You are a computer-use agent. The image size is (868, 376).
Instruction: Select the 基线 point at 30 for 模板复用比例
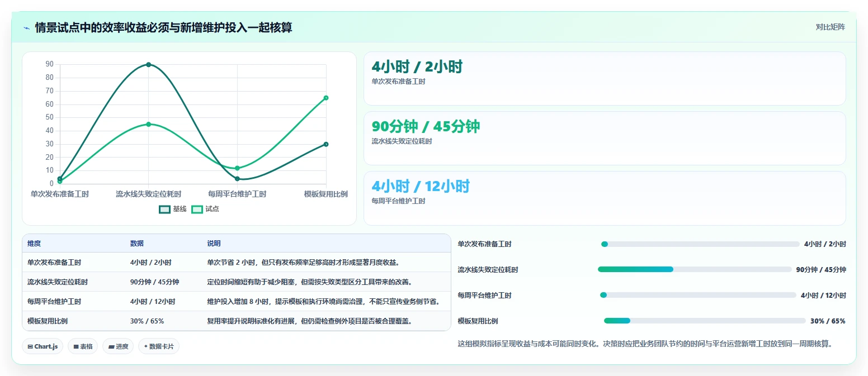pyautogui.click(x=326, y=144)
